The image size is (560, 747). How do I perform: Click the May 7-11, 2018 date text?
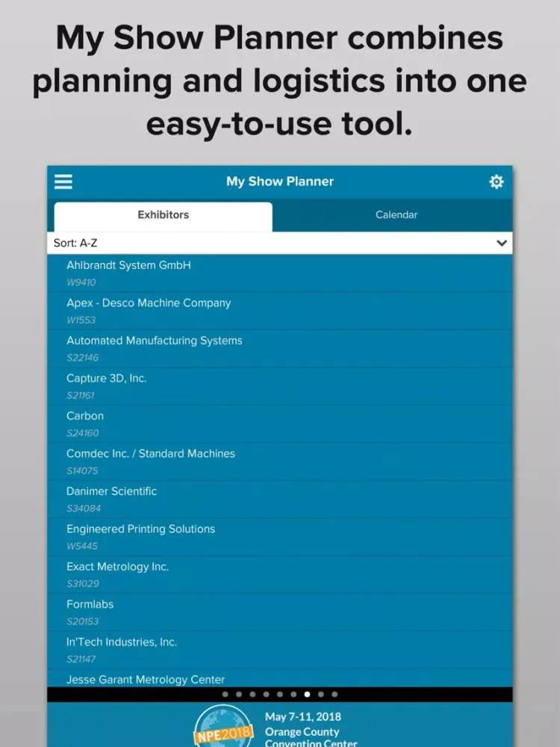coord(303,716)
